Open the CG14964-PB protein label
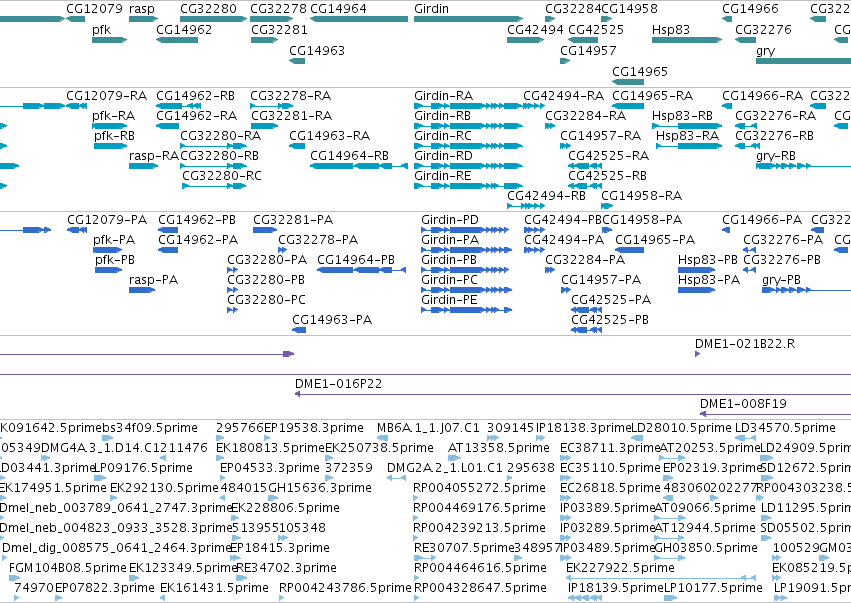The width and height of the screenshot is (851, 603). [356, 259]
